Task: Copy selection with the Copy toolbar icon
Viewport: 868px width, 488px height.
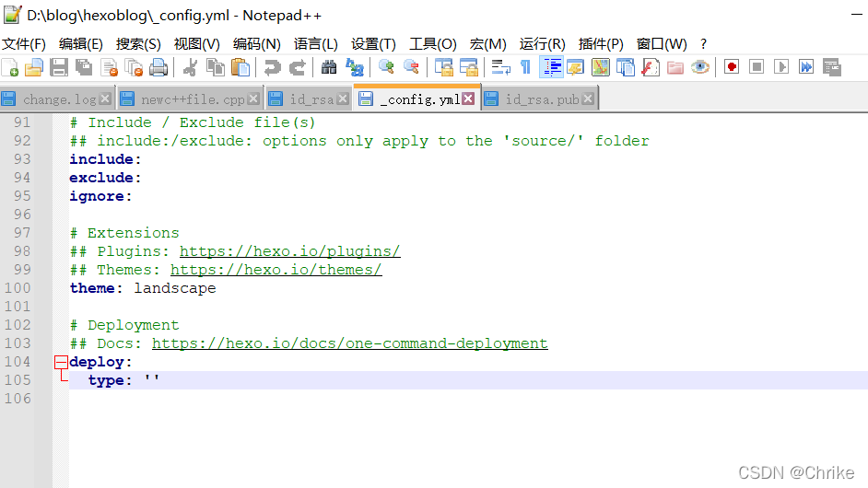Action: [216, 67]
